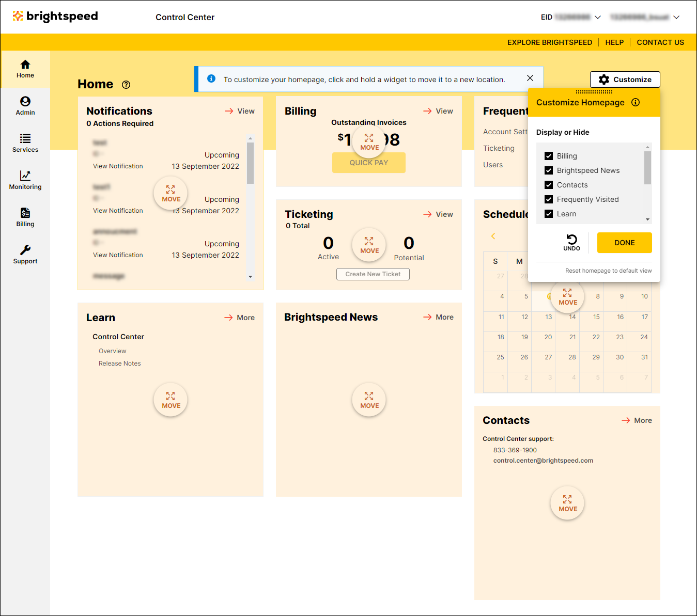Open the Users link in Frequently Visited
The width and height of the screenshot is (697, 616).
493,165
